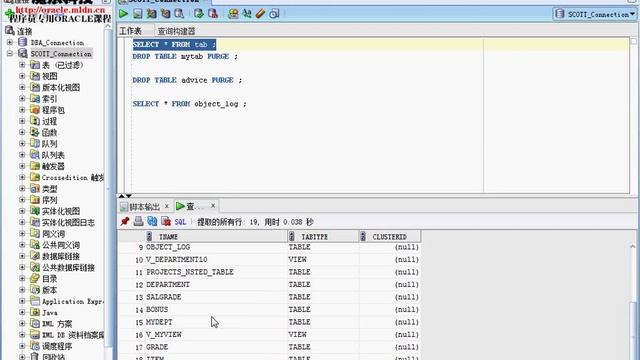Viewport: 640px width, 360px height.
Task: Click the CLUSTERID column sort icon
Action: coord(363,236)
